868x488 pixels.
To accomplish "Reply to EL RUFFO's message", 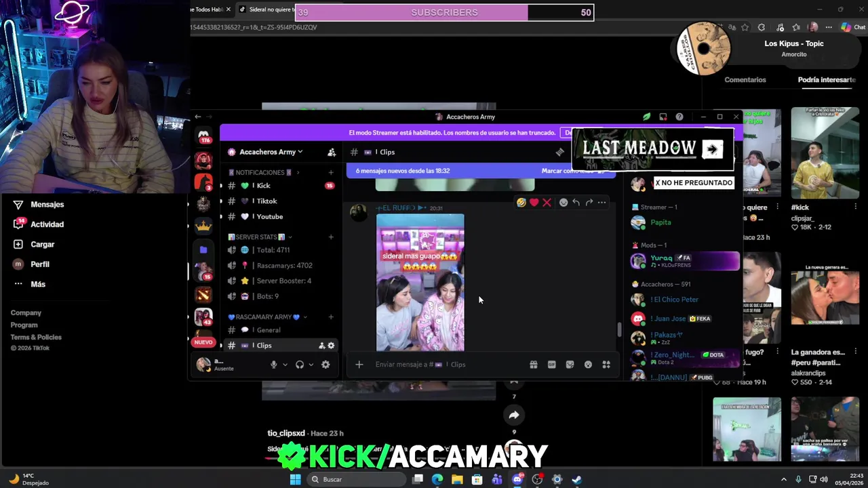I will [x=576, y=203].
